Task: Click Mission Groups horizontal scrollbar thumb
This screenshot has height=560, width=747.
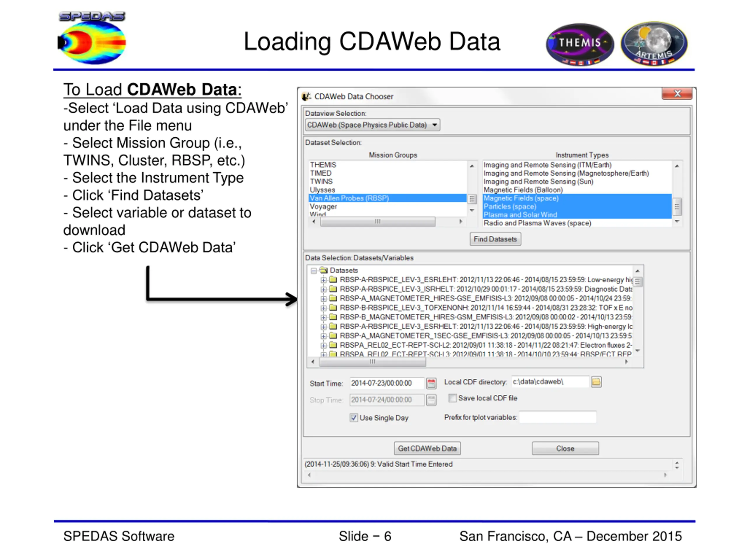Action: coord(378,222)
